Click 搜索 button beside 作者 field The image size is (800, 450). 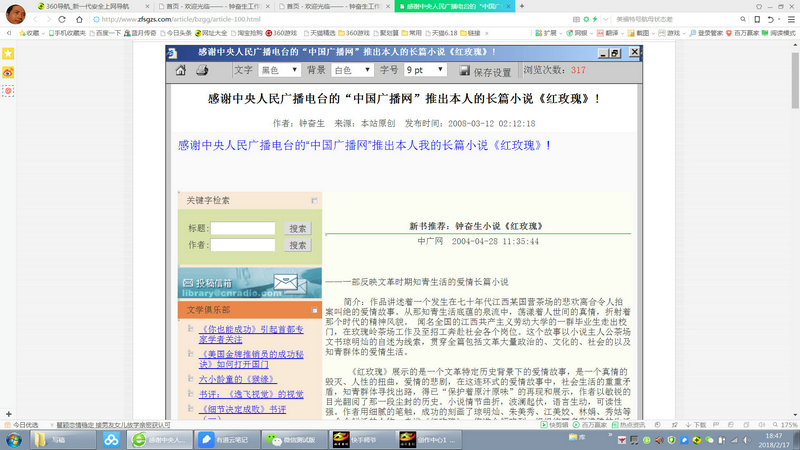(x=297, y=245)
